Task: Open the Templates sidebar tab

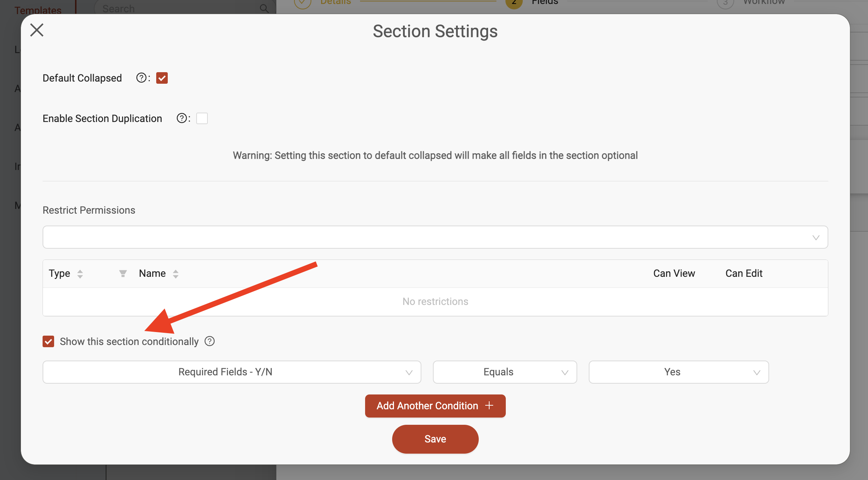Action: [38, 10]
